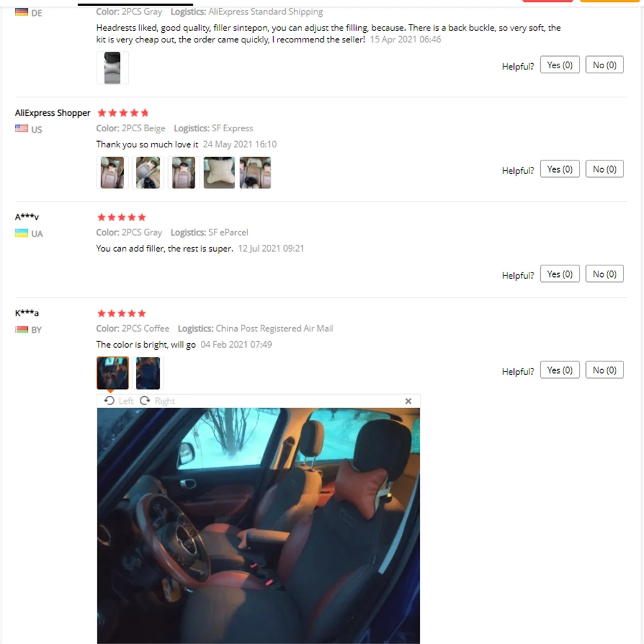
Task: Vote Yes on 'Thank you so much' review
Action: [560, 169]
